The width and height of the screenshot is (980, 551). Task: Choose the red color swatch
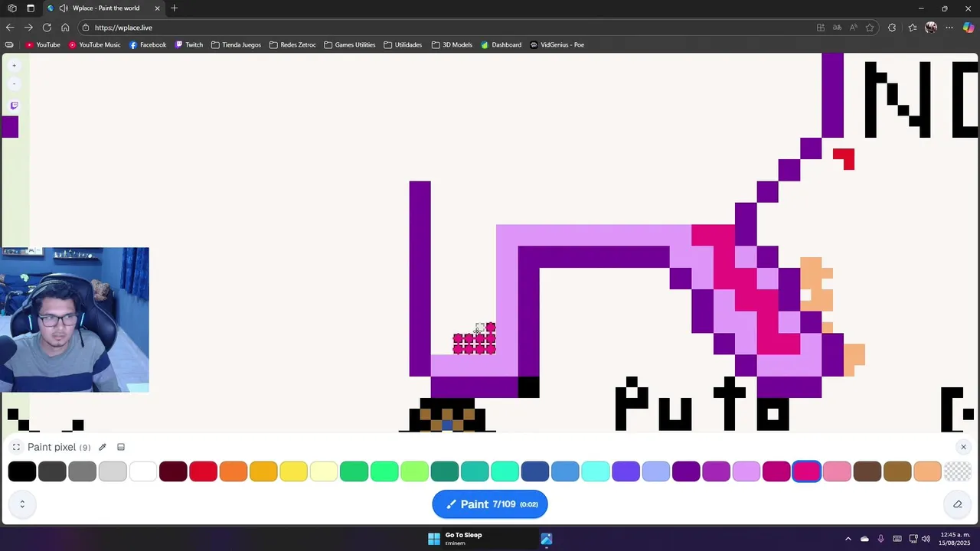pyautogui.click(x=203, y=471)
